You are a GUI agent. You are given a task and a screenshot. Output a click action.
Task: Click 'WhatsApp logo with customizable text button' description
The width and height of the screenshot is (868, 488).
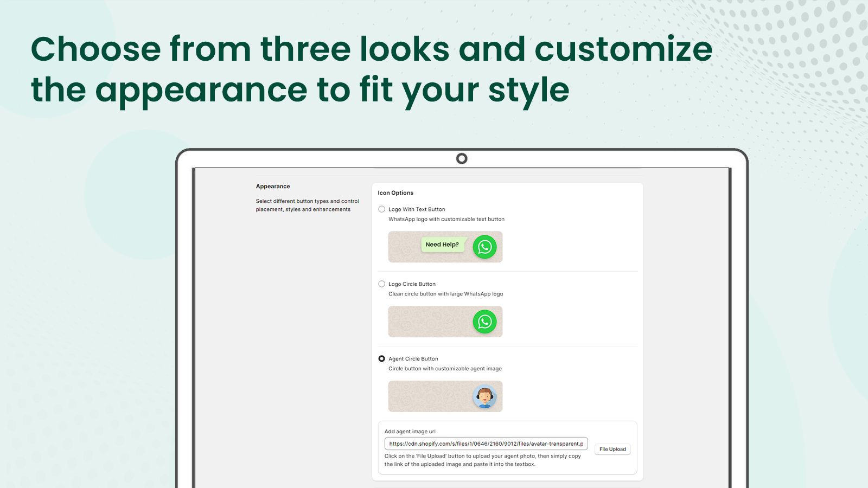click(x=446, y=219)
